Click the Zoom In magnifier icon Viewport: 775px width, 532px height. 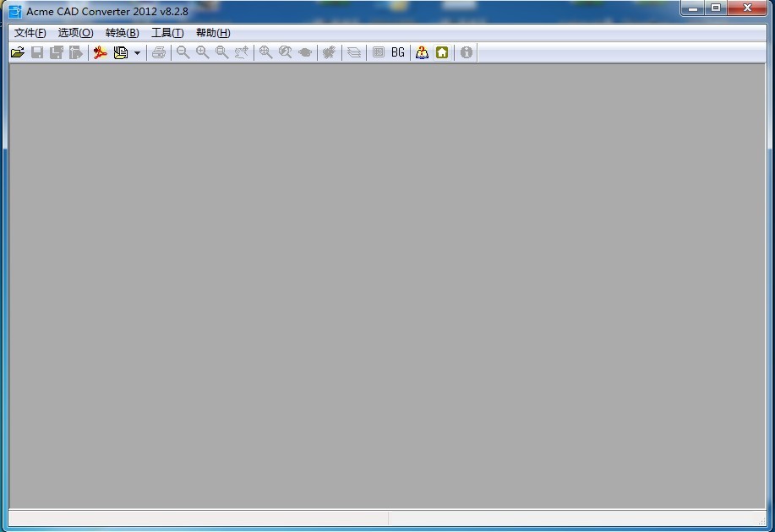coord(203,52)
